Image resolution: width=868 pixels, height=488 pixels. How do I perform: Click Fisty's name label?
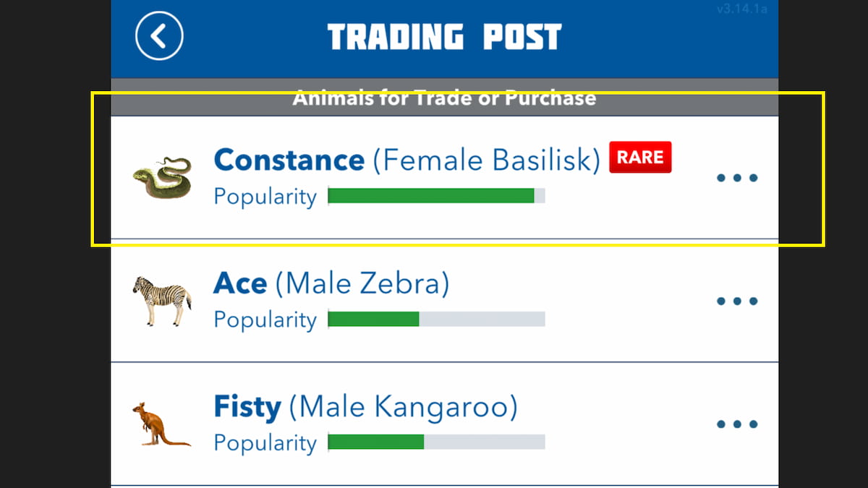247,406
